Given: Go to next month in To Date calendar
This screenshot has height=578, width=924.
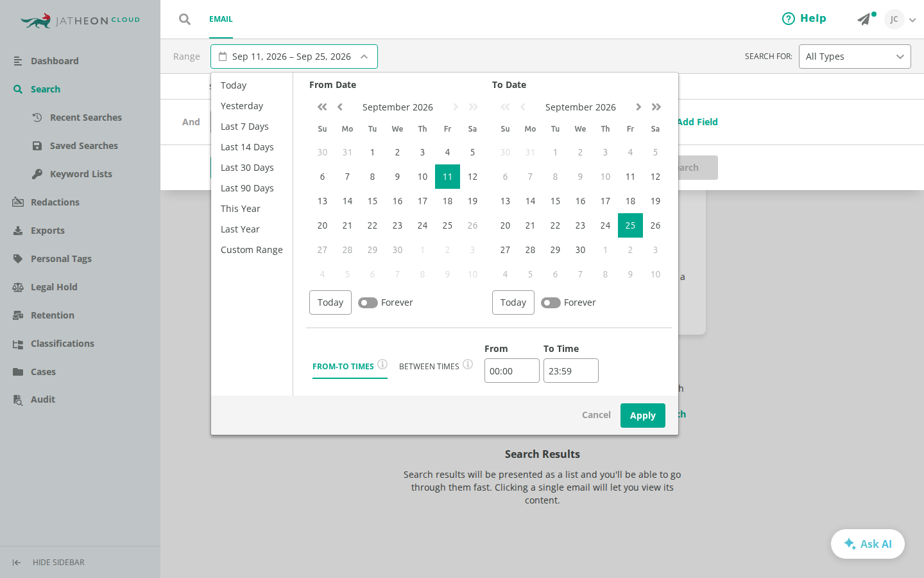Looking at the screenshot, I should pyautogui.click(x=638, y=107).
